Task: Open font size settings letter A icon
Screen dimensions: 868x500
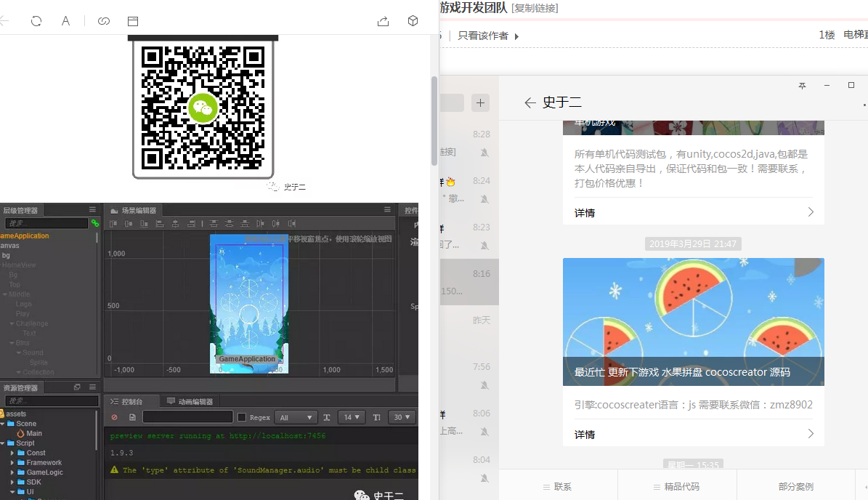Action: pos(65,21)
